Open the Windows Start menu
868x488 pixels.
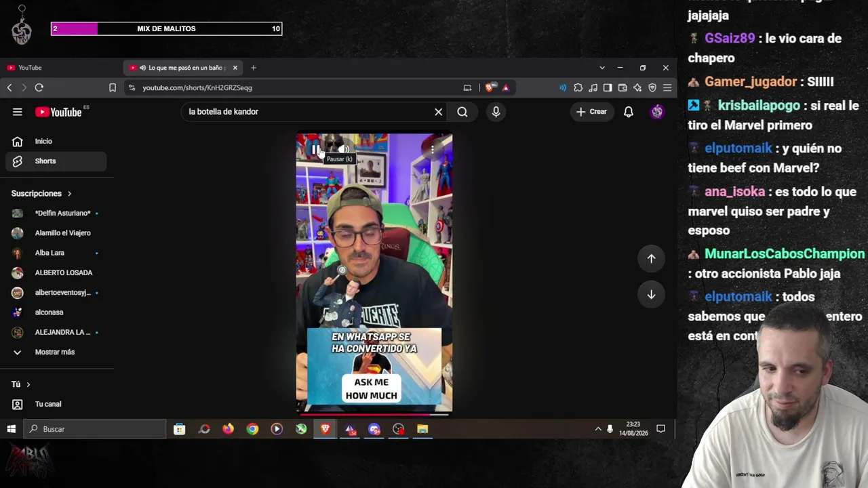point(11,429)
